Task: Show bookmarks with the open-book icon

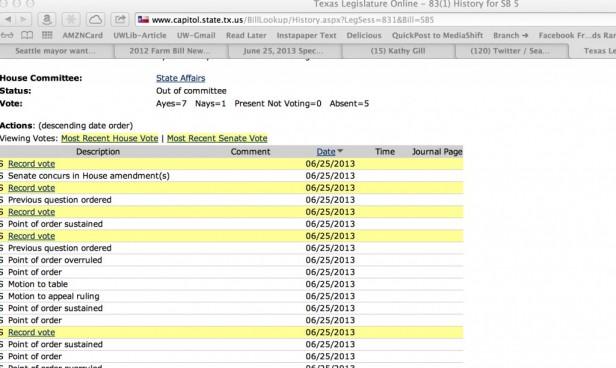Action: [27, 35]
